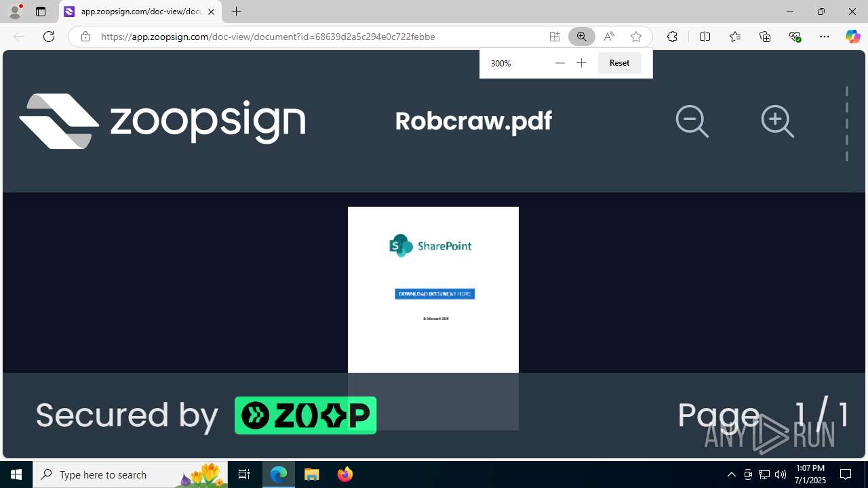Open network status tray icon
The height and width of the screenshot is (488, 868).
pos(764,474)
